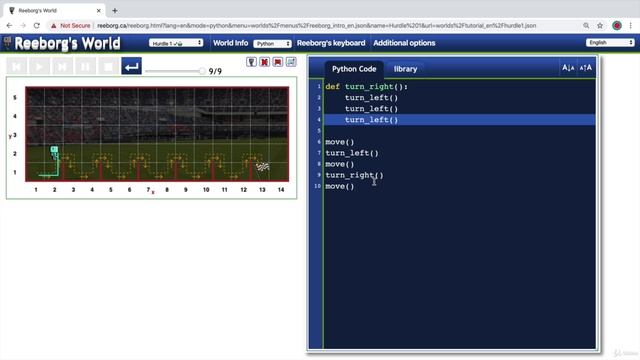Open Reeborg's keyboard
This screenshot has height=360, width=640.
[331, 43]
